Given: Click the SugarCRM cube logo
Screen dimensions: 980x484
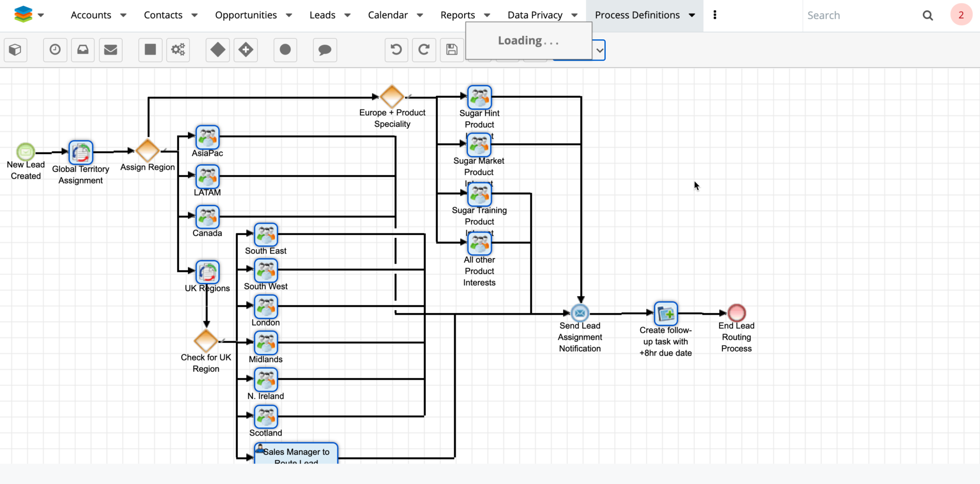Looking at the screenshot, I should click(23, 14).
